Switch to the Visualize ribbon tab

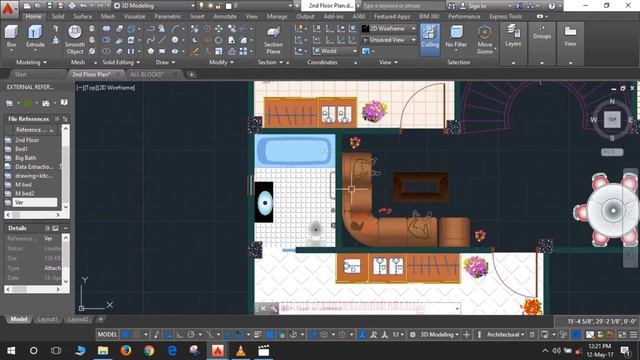click(135, 16)
